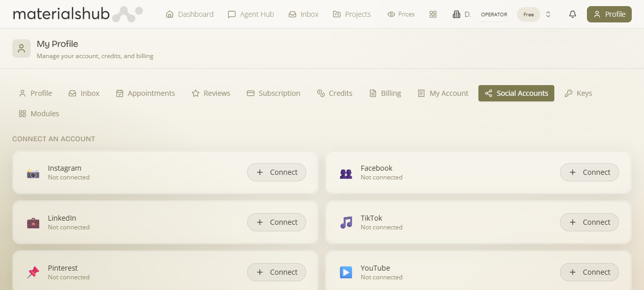Image resolution: width=644 pixels, height=290 pixels.
Task: Open the Billing tab
Action: 385,93
